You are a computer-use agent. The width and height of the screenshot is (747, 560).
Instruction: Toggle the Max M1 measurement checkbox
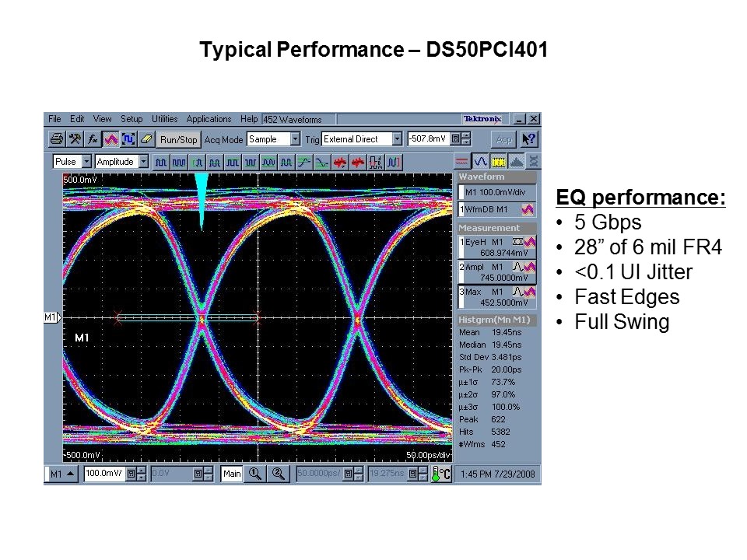(x=462, y=293)
